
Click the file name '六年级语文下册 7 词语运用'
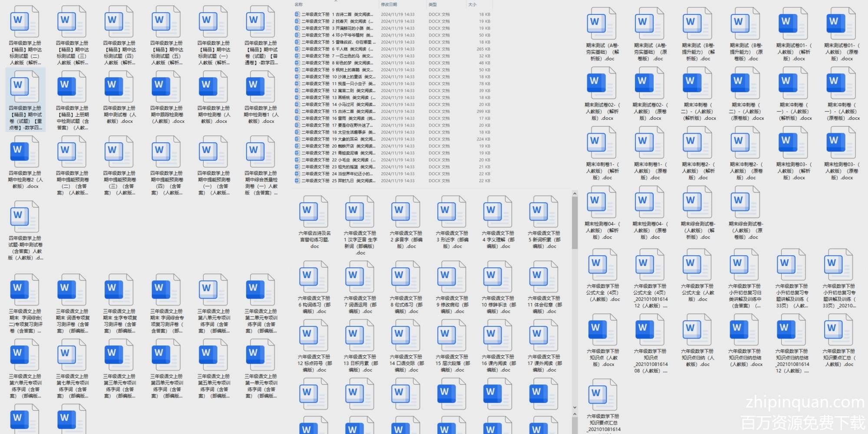(x=360, y=305)
